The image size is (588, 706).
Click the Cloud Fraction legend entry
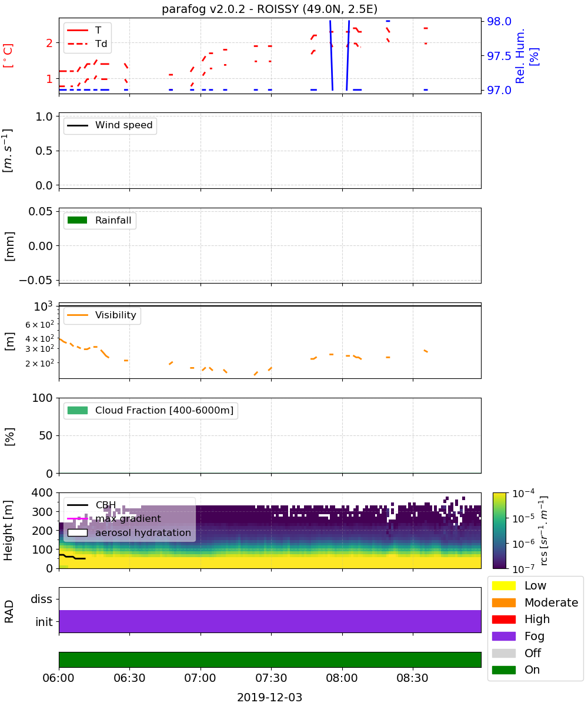click(151, 410)
